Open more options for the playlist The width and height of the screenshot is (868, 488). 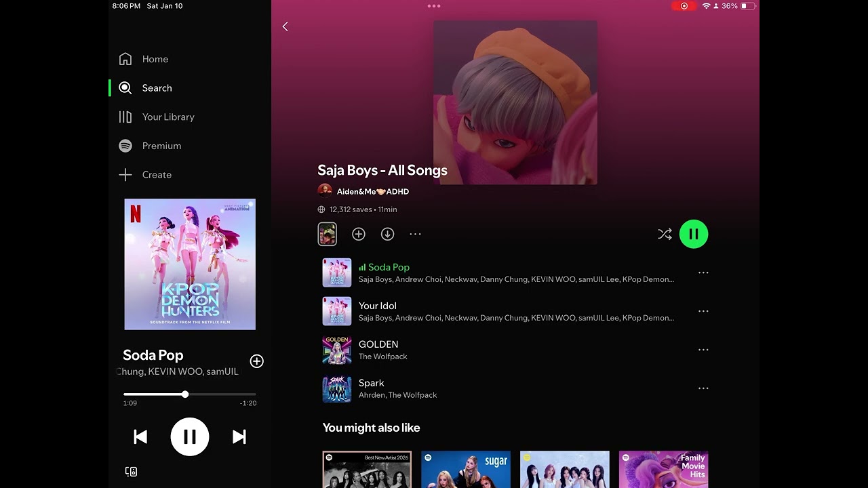[x=416, y=234]
